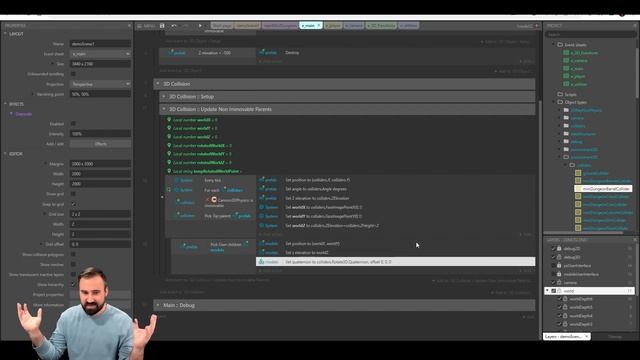Toggle the Show grid checkbox
This screenshot has height=360, width=640.
[73, 194]
